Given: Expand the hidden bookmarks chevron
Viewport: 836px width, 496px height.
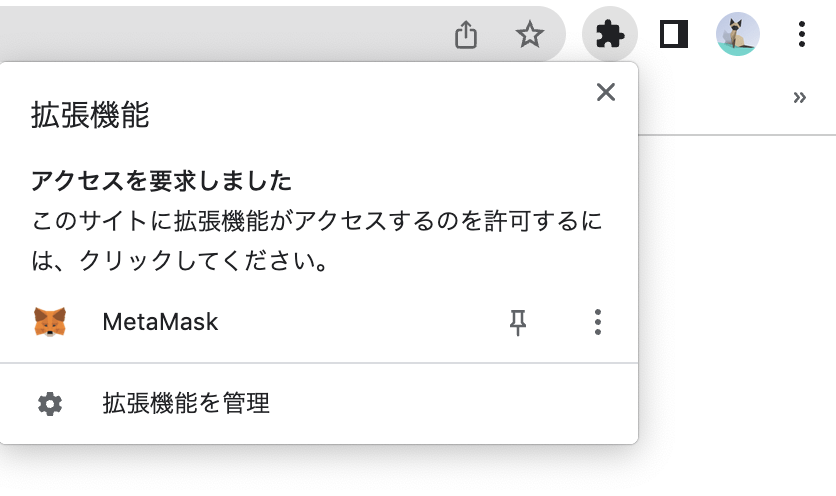Looking at the screenshot, I should coord(799,97).
